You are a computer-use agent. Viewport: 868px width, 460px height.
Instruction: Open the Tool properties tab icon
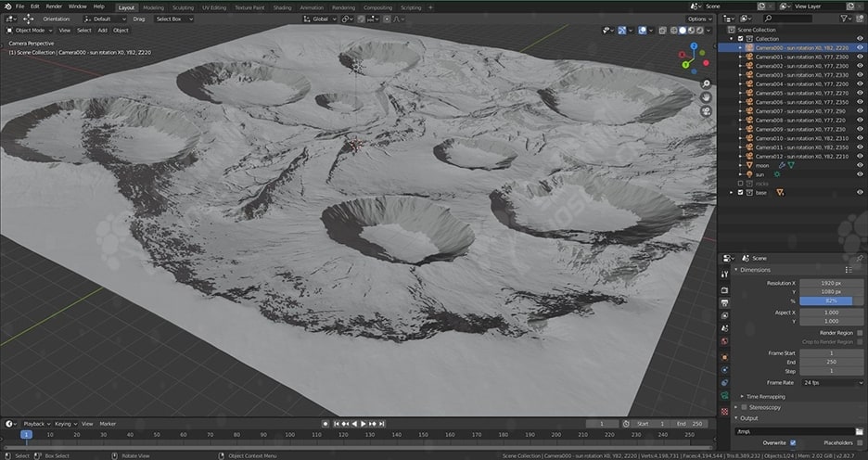click(724, 275)
